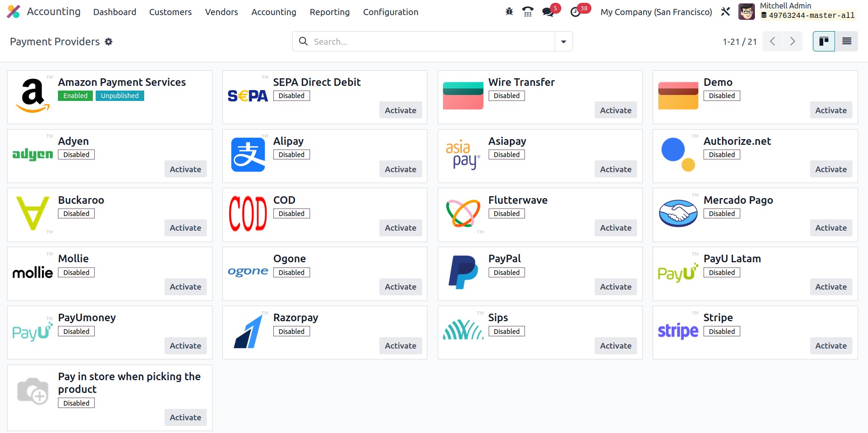Switch to kanban view
This screenshot has width=868, height=433.
824,42
